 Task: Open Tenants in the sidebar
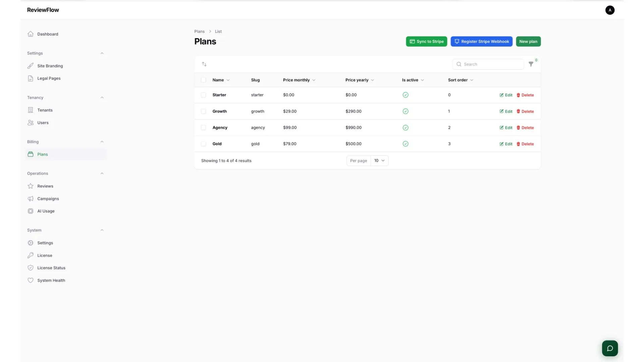(x=66, y=110)
